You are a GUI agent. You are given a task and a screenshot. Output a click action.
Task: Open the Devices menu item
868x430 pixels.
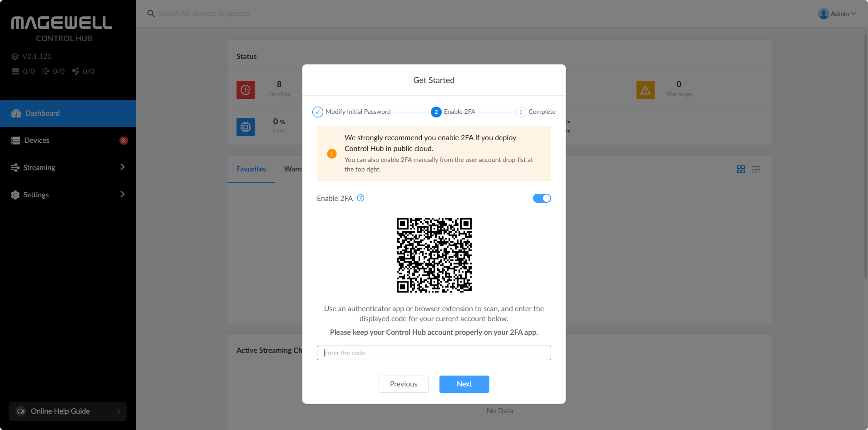(68, 141)
